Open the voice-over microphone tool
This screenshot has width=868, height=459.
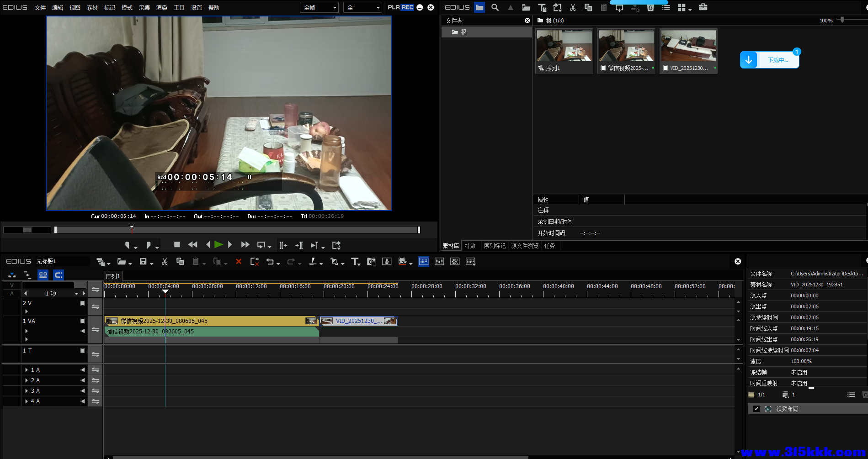(x=387, y=262)
